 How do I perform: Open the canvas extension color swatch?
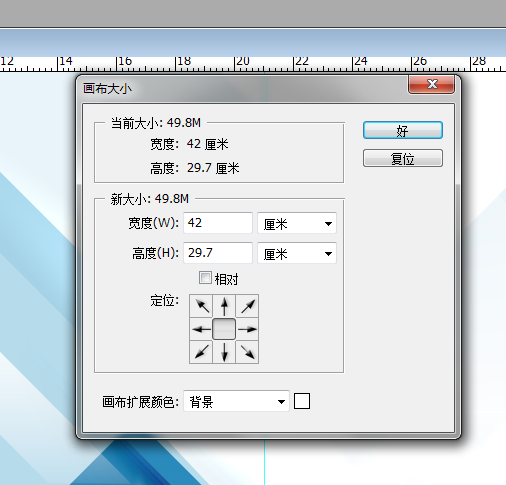[x=302, y=401]
